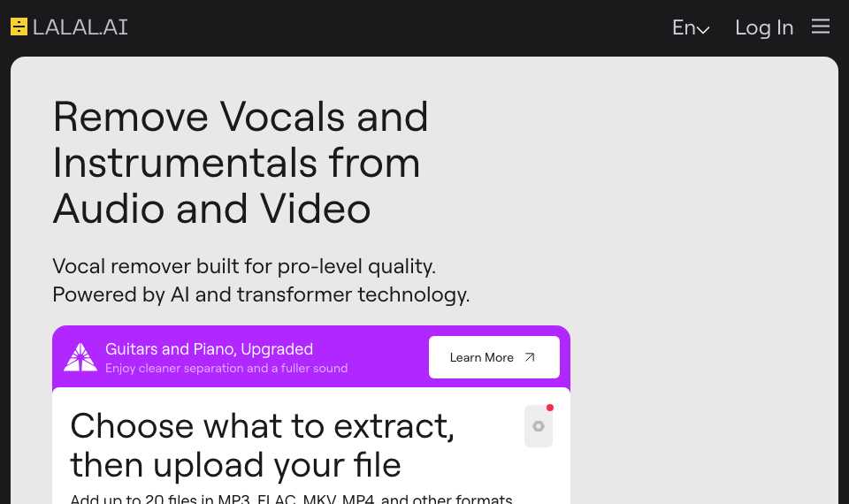Screen dimensions: 849x504
Task: Select the Log In menu item
Action: (764, 27)
